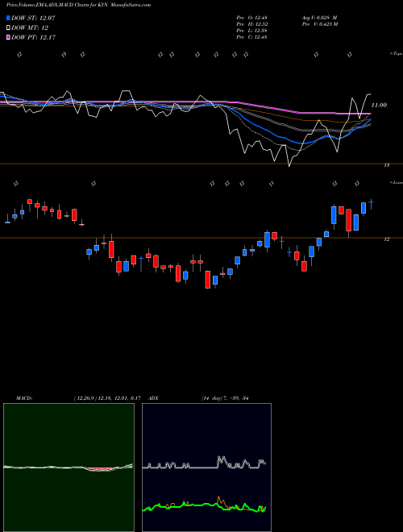
Task: Click the '11.00' price axis label
Action: coord(379,105)
